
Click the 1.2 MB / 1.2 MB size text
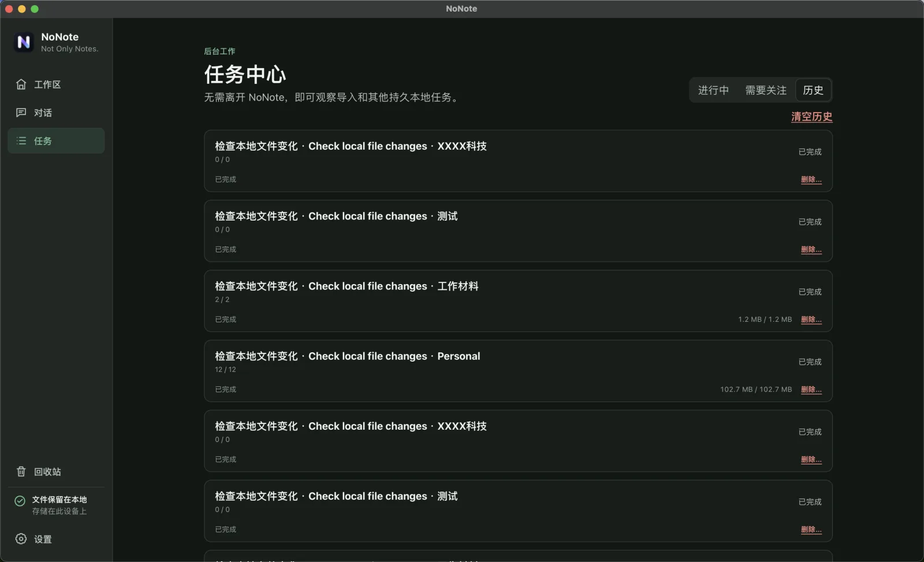[x=765, y=319]
